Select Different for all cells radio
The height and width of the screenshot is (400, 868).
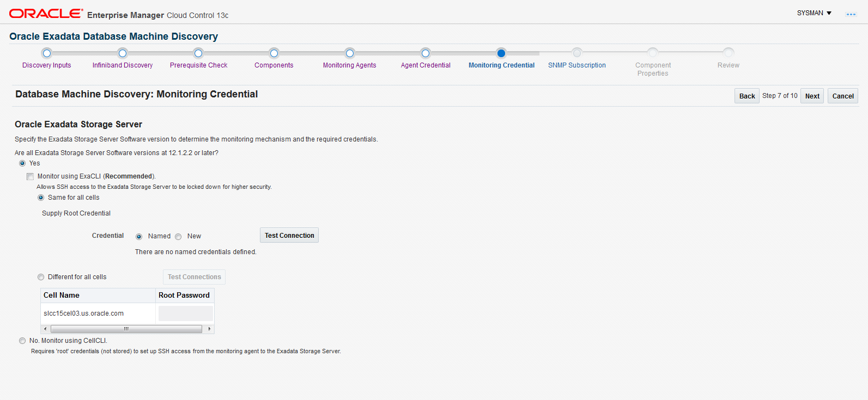coord(41,277)
